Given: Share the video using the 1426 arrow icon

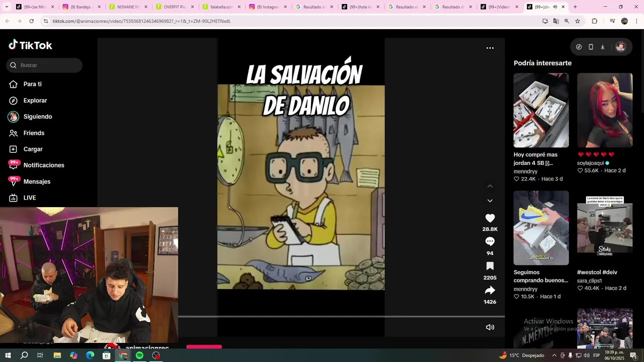Looking at the screenshot, I should pos(490,290).
